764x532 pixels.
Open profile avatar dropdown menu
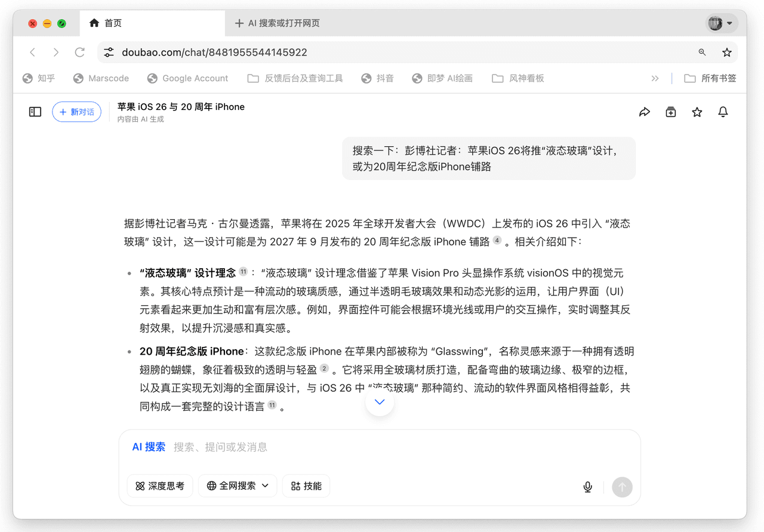point(721,23)
